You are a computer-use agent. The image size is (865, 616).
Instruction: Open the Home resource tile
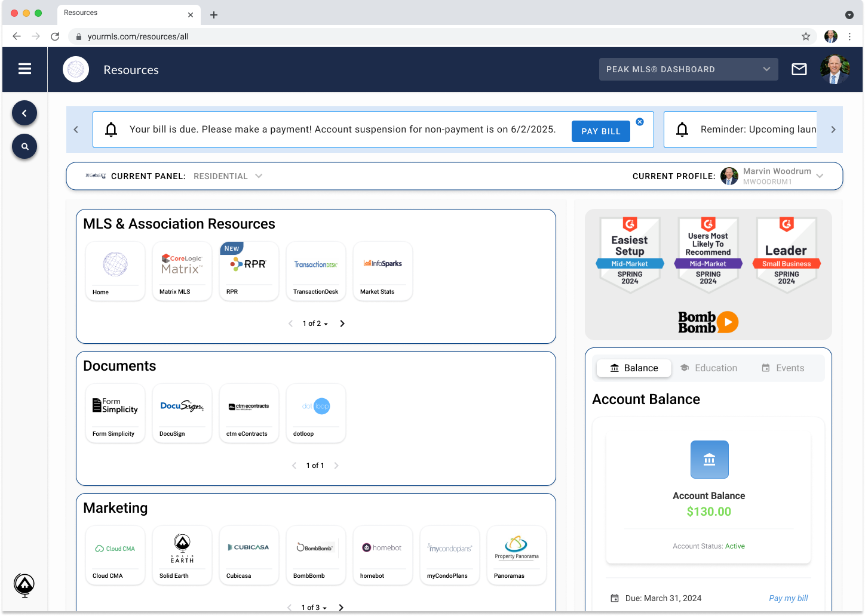point(115,271)
